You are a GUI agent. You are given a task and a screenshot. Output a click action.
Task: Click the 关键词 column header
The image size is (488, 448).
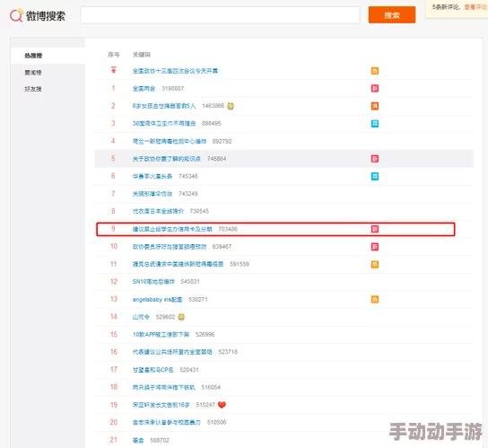click(x=142, y=55)
